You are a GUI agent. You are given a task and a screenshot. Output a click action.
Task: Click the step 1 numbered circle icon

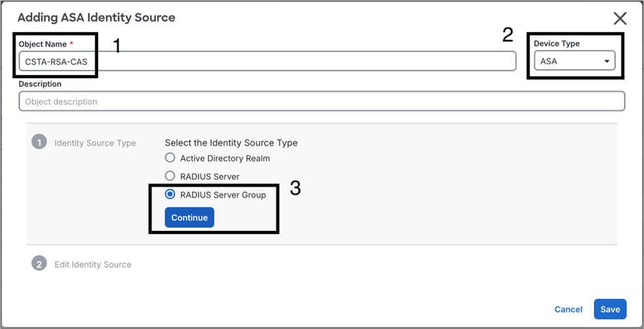coord(39,142)
